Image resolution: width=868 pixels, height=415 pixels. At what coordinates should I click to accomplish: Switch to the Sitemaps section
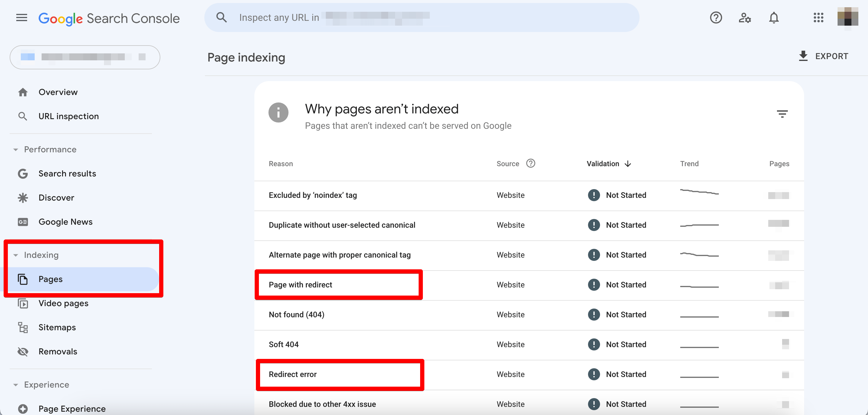pyautogui.click(x=57, y=327)
